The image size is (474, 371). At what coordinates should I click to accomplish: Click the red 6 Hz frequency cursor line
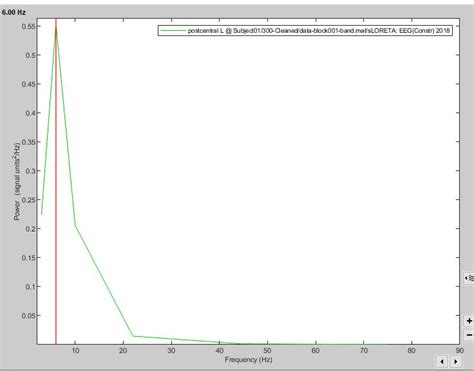click(x=56, y=180)
